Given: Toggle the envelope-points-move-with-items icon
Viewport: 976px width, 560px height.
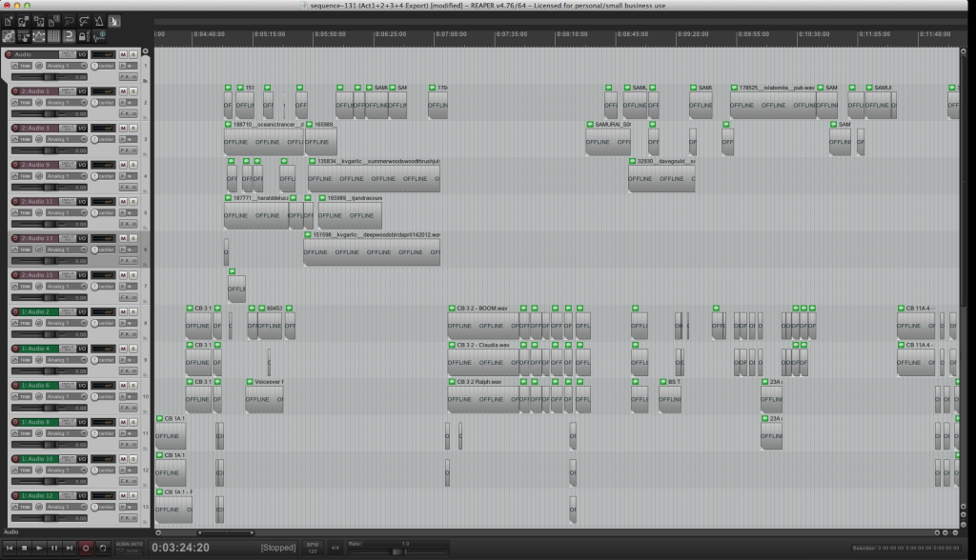Looking at the screenshot, I should pyautogui.click(x=38, y=36).
